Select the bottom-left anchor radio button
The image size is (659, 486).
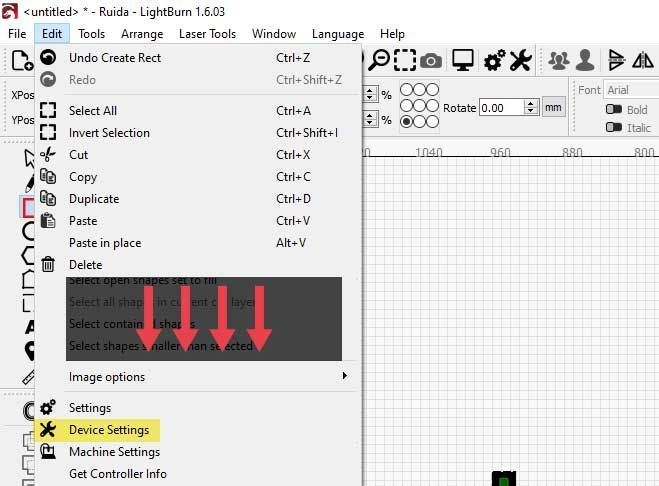click(x=406, y=122)
